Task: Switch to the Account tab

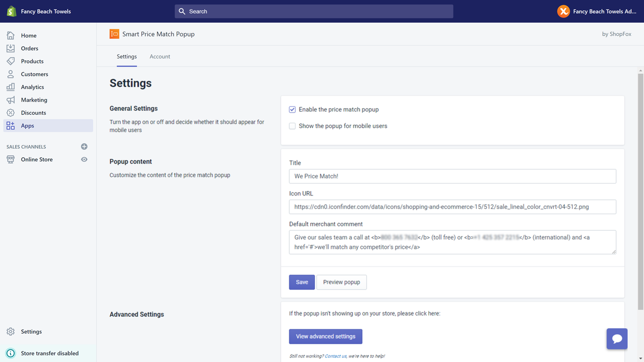Action: tap(159, 56)
